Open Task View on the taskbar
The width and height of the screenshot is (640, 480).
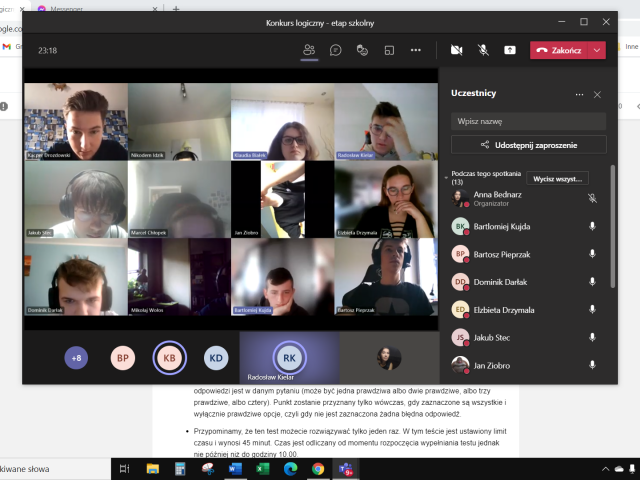click(124, 469)
